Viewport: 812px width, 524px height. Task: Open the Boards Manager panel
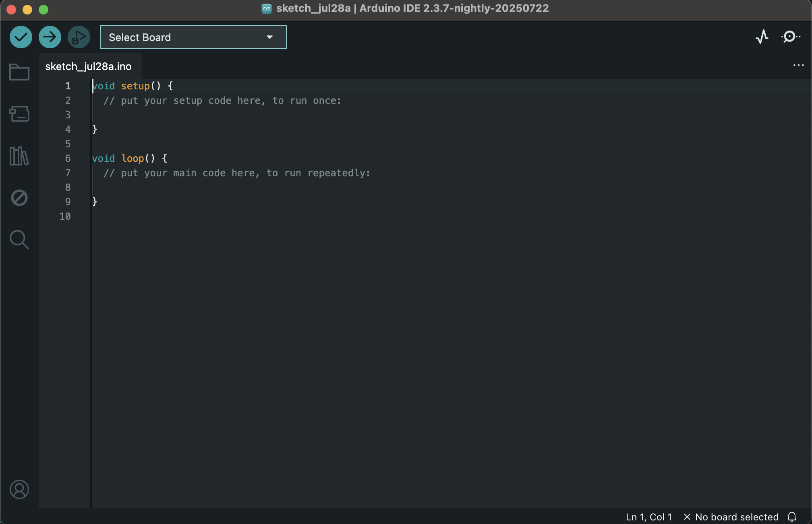click(19, 114)
